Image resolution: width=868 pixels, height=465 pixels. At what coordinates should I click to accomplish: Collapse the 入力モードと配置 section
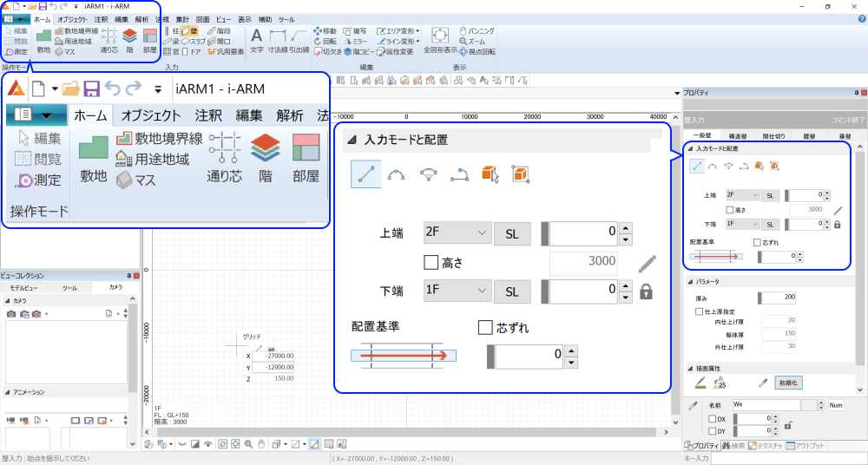point(690,149)
